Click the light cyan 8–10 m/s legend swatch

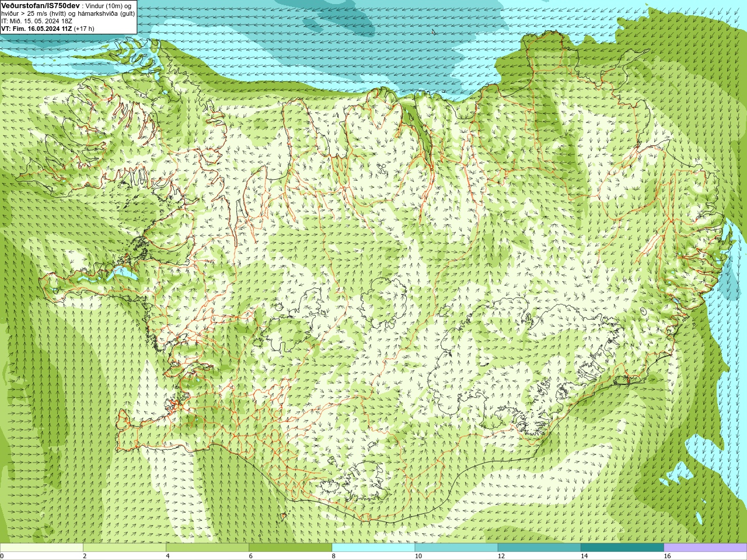coord(373,548)
